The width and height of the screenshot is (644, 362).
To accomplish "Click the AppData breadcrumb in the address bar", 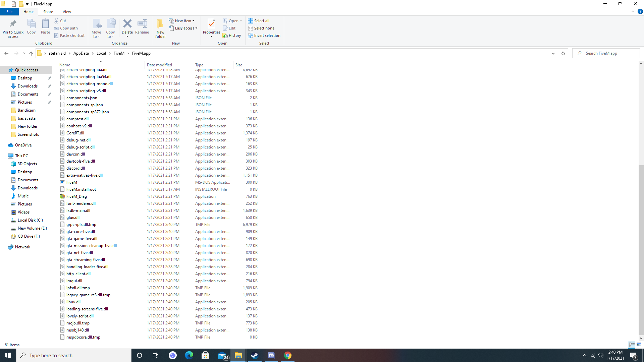I will [x=81, y=53].
